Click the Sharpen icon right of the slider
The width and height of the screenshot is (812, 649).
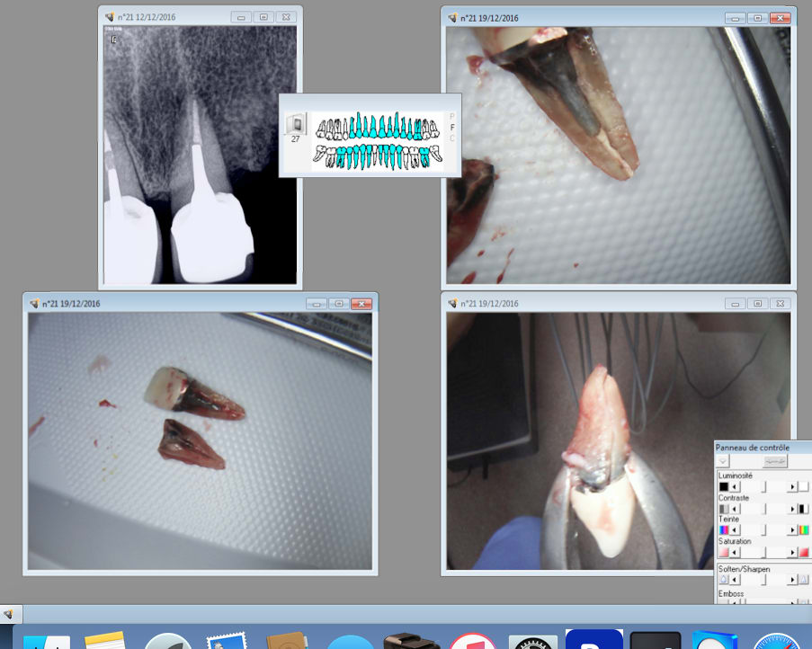[x=804, y=580]
